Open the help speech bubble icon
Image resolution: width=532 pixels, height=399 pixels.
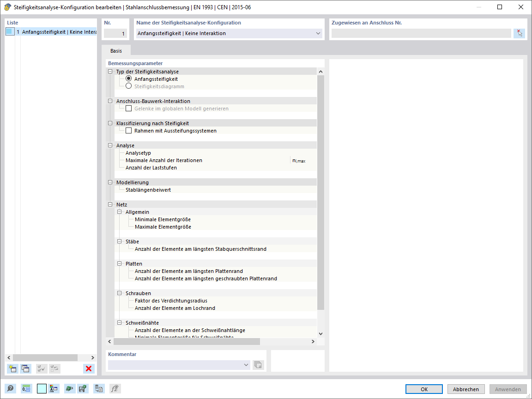(11, 389)
